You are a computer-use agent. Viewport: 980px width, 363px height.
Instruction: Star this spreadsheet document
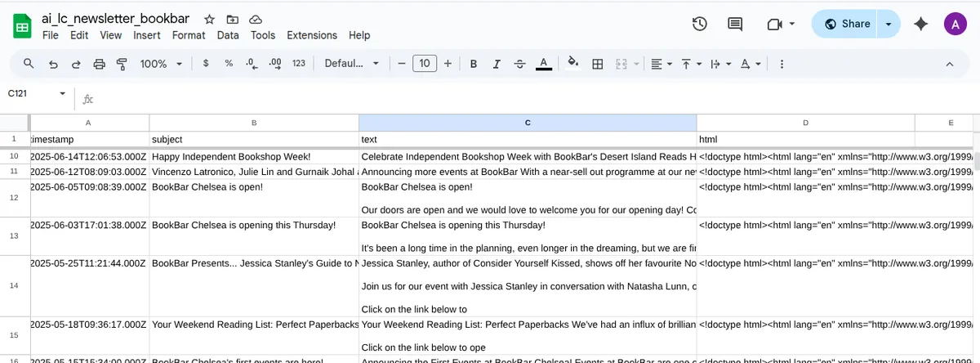point(210,19)
